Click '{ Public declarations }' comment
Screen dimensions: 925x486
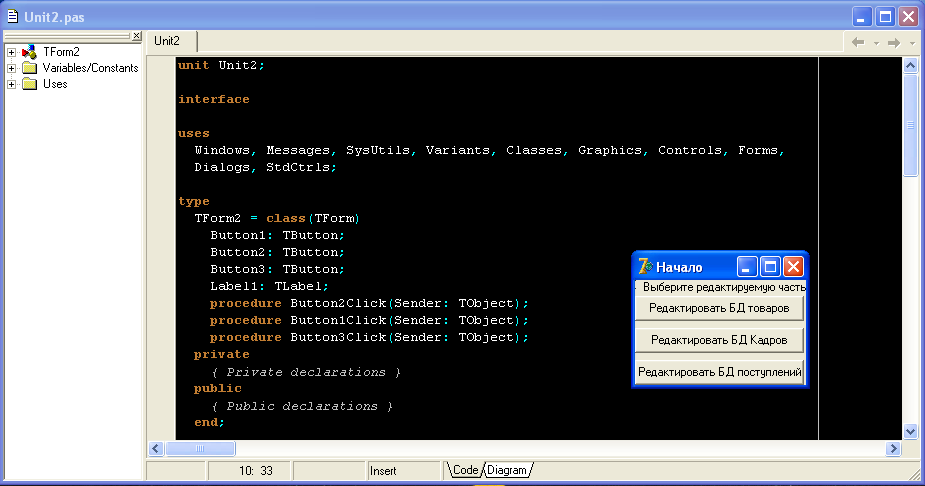click(x=301, y=406)
